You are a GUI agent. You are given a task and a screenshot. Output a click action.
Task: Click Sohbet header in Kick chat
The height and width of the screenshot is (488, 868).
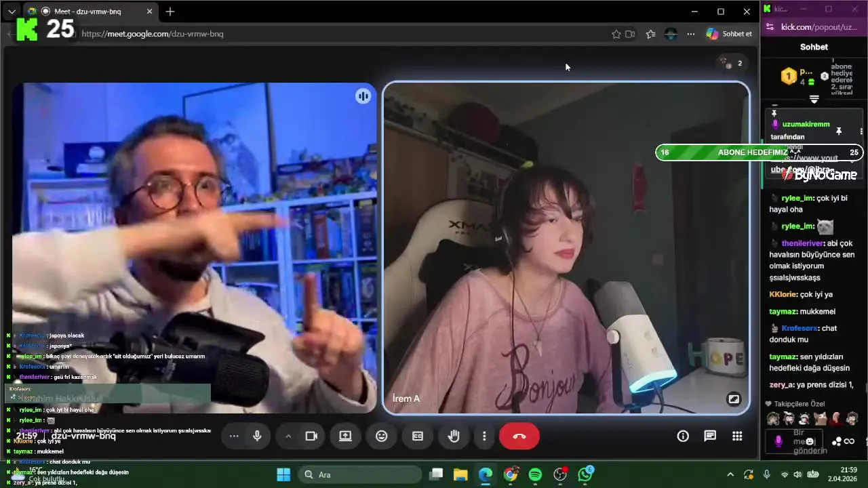coord(814,47)
